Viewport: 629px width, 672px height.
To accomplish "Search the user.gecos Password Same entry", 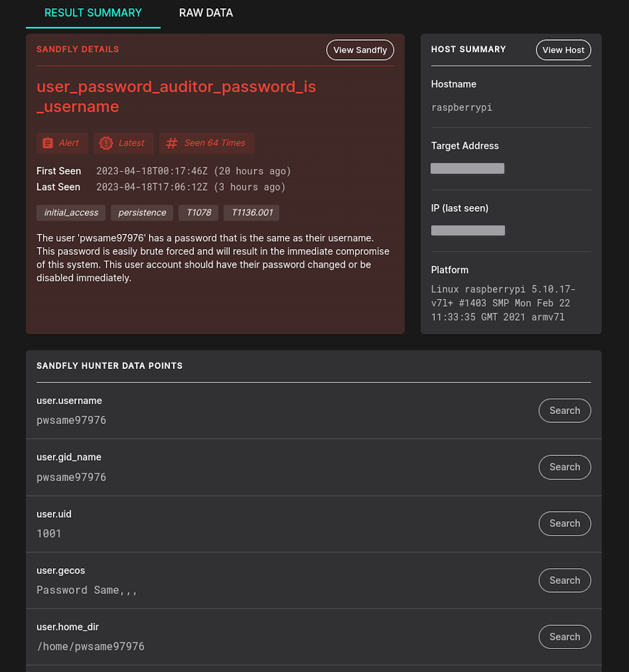I will point(565,580).
